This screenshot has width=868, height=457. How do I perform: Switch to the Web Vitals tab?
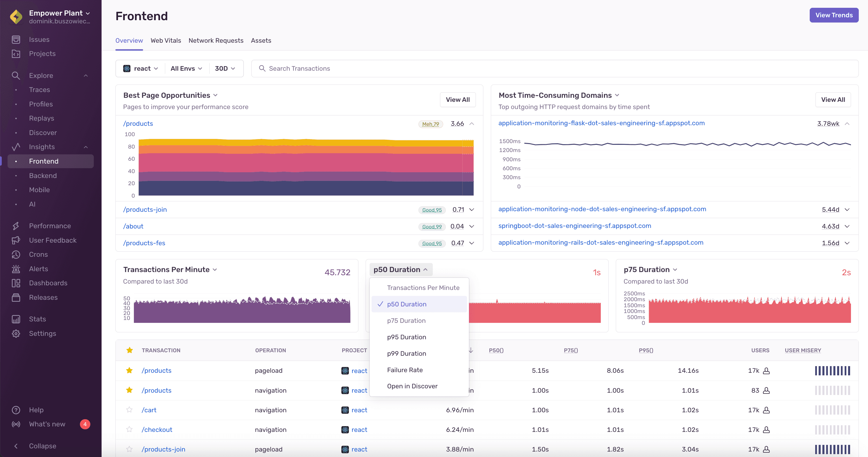coord(165,40)
